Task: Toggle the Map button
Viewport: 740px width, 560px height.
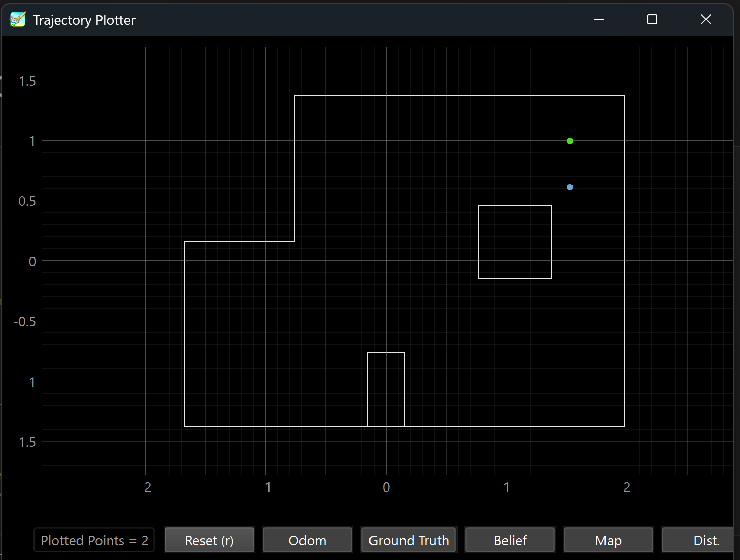Action: click(x=609, y=540)
